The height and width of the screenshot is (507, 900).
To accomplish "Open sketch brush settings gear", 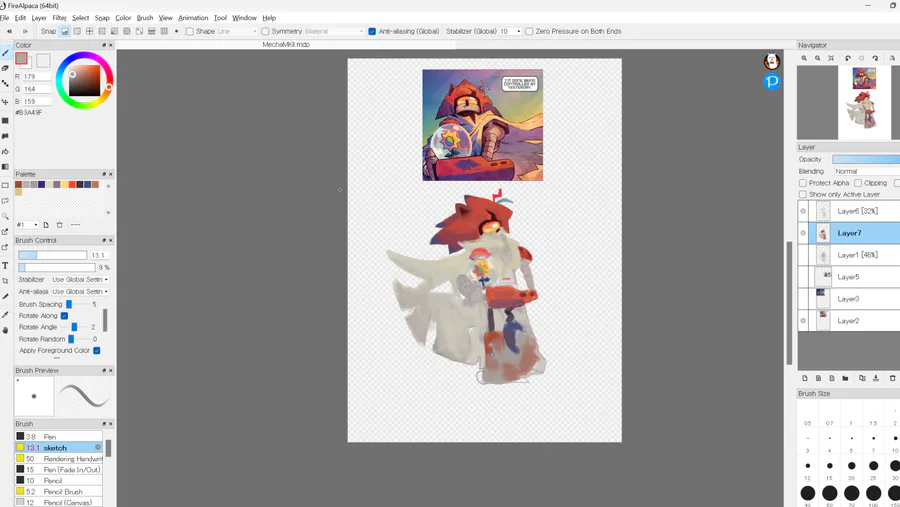I will point(98,447).
